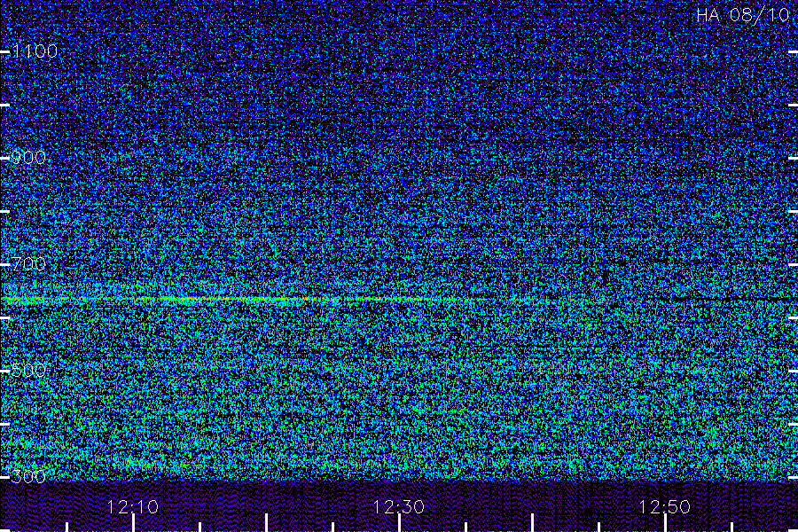Click the 900 frequency axis label

(x=28, y=158)
